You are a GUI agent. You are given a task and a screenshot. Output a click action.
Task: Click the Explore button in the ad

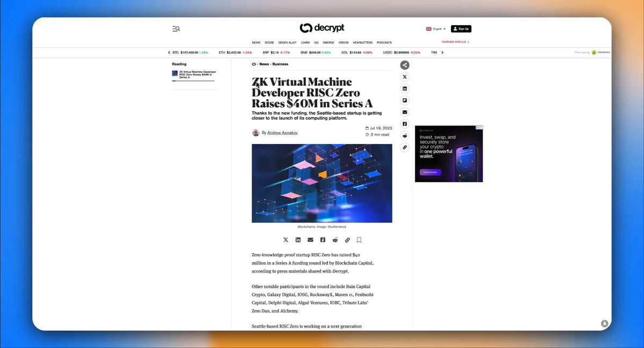point(430,172)
